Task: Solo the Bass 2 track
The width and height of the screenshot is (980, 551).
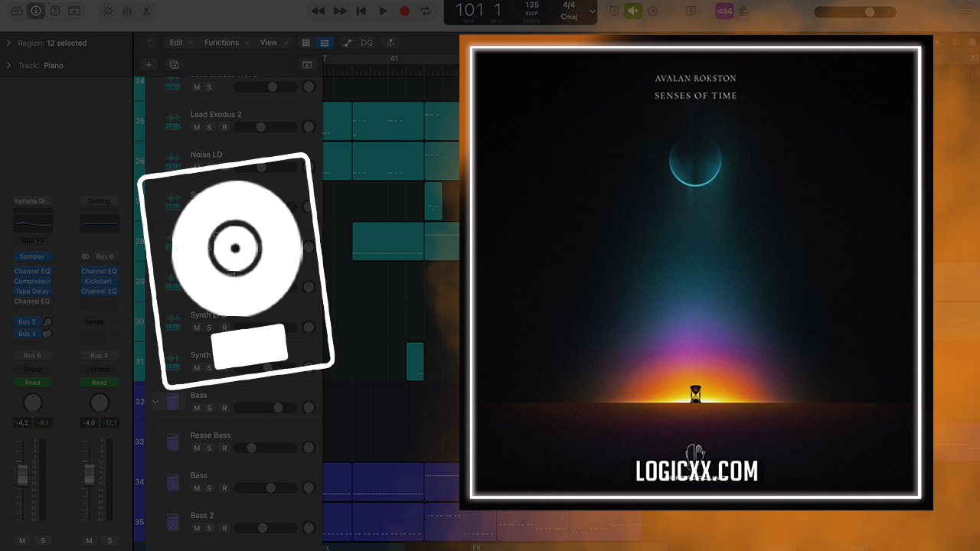Action: [209, 528]
